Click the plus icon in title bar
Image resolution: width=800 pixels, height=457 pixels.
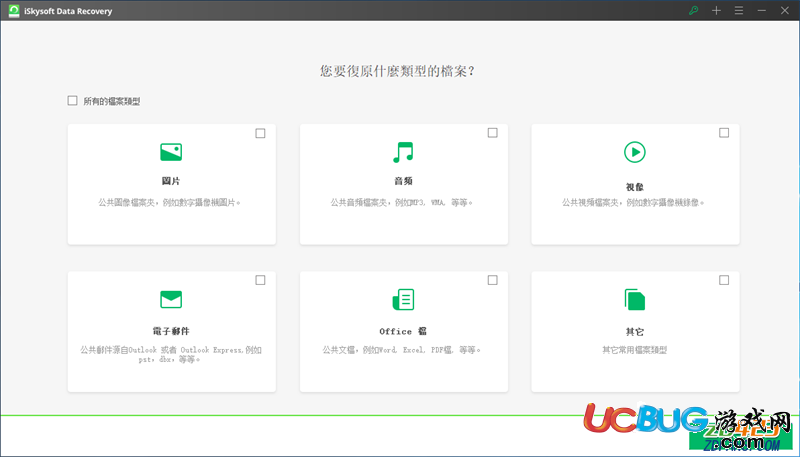[x=716, y=10]
